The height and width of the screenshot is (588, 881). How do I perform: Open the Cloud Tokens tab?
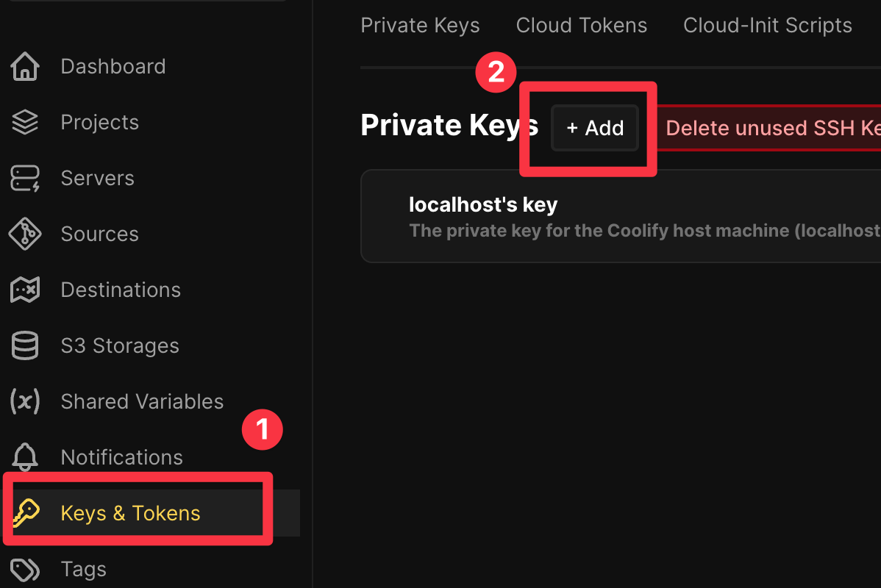(582, 26)
